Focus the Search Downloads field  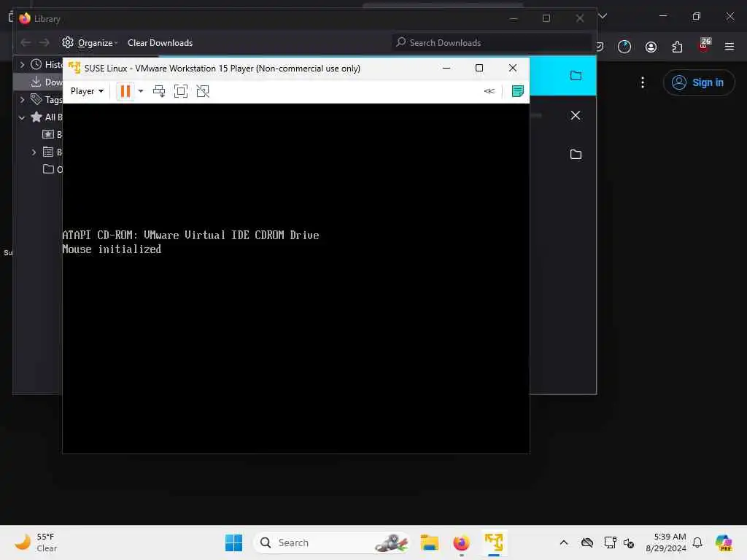491,42
